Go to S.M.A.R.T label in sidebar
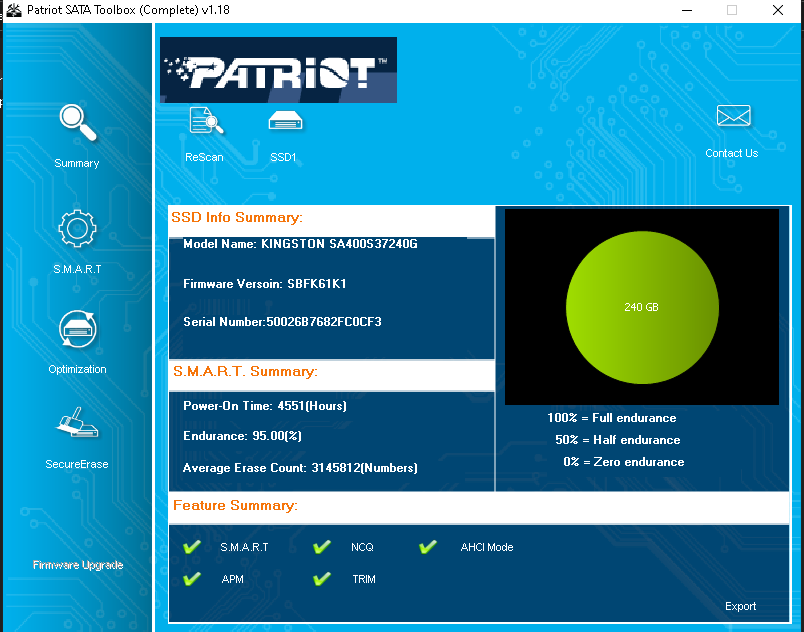804x632 pixels. 77,269
